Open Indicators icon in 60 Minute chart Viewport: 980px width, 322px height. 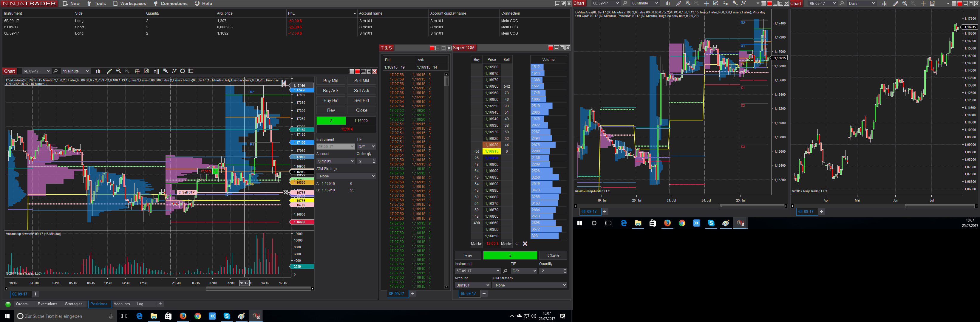pos(744,3)
